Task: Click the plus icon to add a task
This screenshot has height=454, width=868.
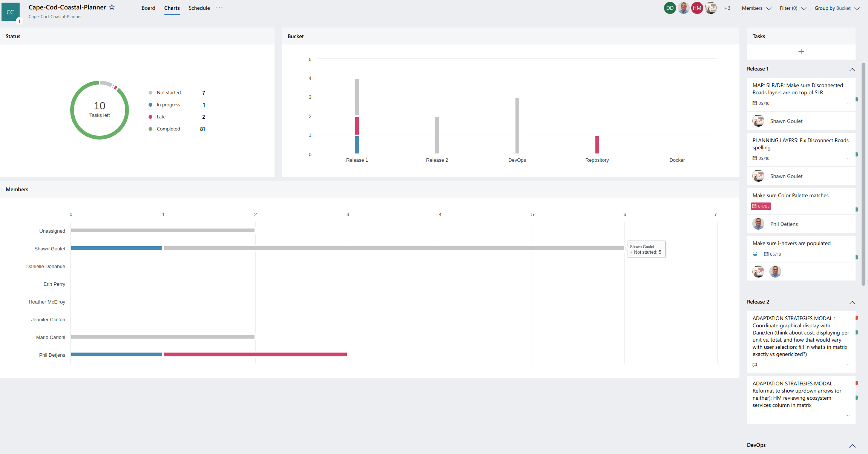Action: pos(801,52)
